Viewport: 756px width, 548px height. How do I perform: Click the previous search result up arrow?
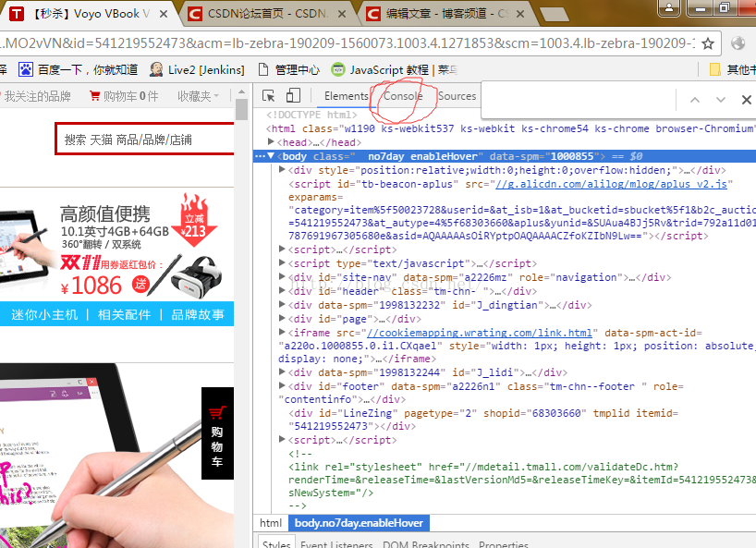click(x=695, y=100)
